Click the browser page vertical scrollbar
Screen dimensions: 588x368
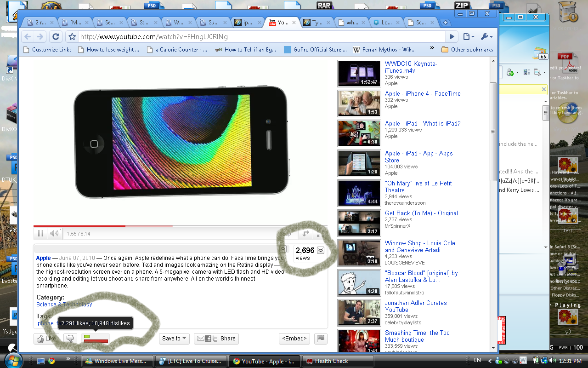pos(493,131)
